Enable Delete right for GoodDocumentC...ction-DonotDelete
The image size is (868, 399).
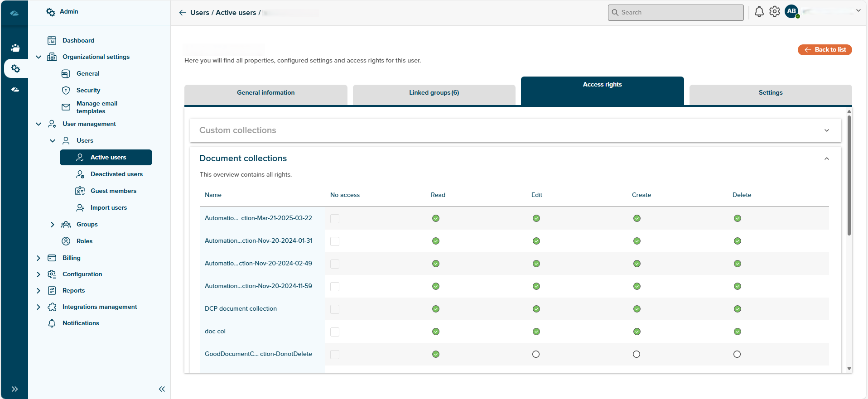[x=737, y=354]
